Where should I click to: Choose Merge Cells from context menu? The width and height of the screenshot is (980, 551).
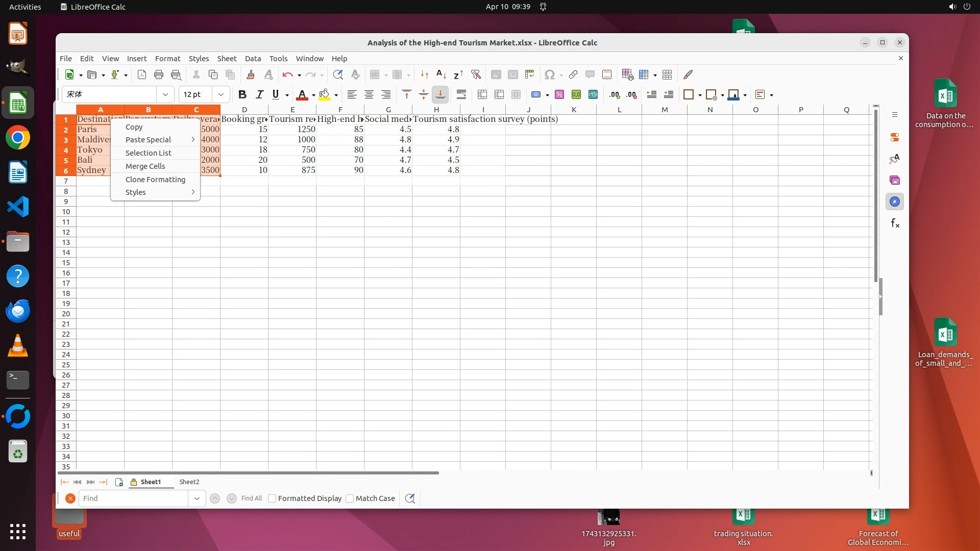pos(145,166)
